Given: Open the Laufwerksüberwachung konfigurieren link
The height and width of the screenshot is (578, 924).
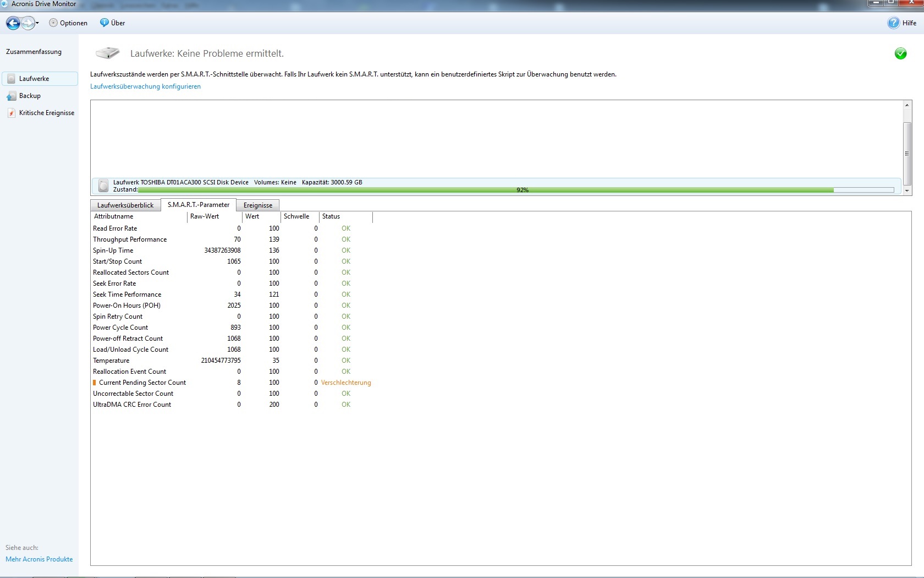Looking at the screenshot, I should (x=145, y=86).
